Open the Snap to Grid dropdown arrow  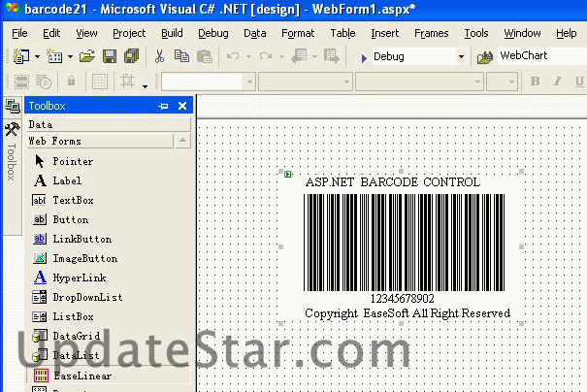point(145,86)
